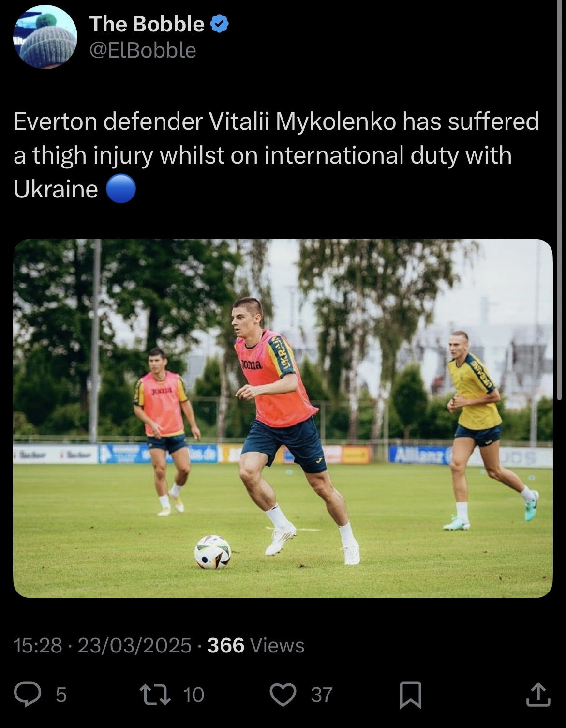
Task: Open The Bobble profile avatar
Action: click(x=45, y=37)
